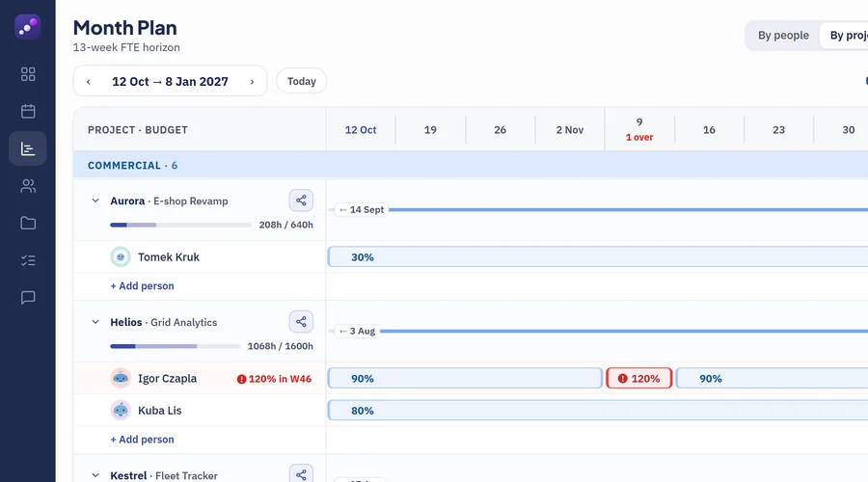Switch to By project view
Image resolution: width=868 pixels, height=482 pixels.
[845, 36]
